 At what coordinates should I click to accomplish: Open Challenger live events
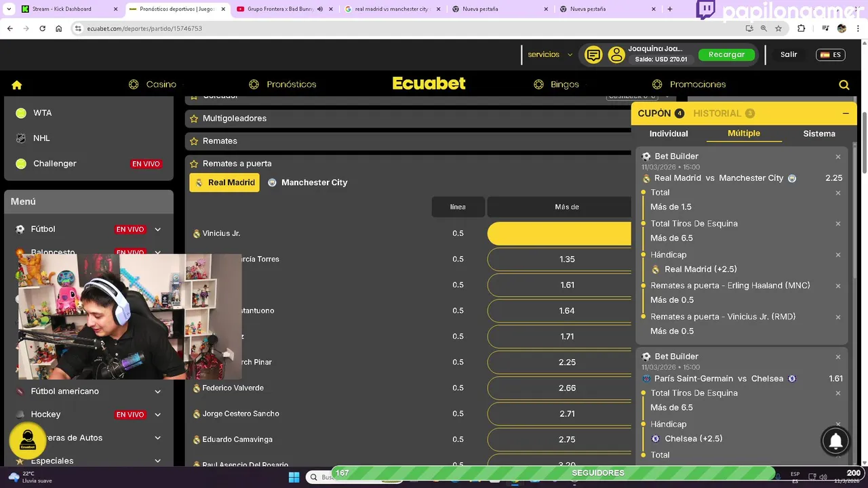coord(88,163)
